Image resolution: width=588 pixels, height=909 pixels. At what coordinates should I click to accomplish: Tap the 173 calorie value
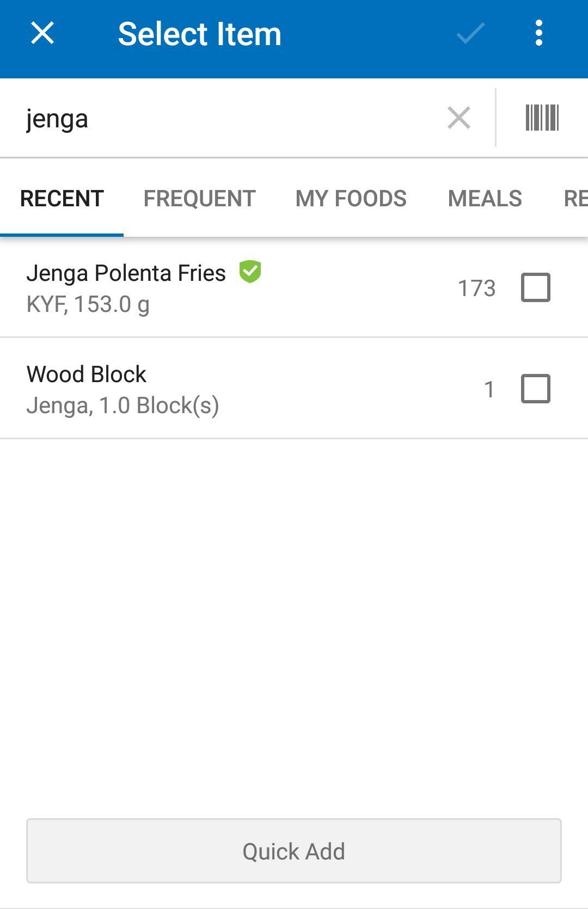pos(476,288)
